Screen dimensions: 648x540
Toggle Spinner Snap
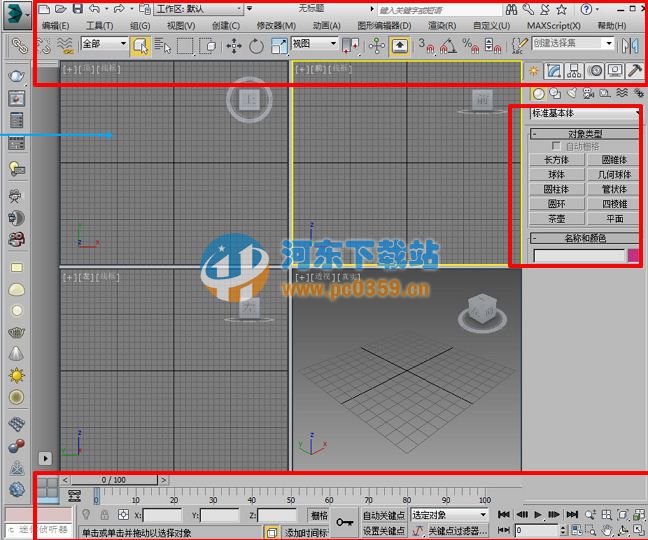coord(493,45)
